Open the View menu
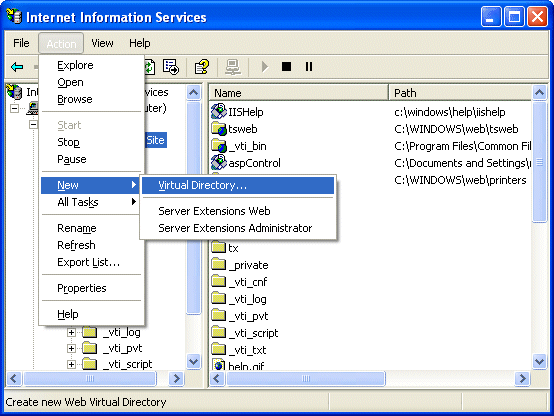The width and height of the screenshot is (554, 416). [x=102, y=43]
